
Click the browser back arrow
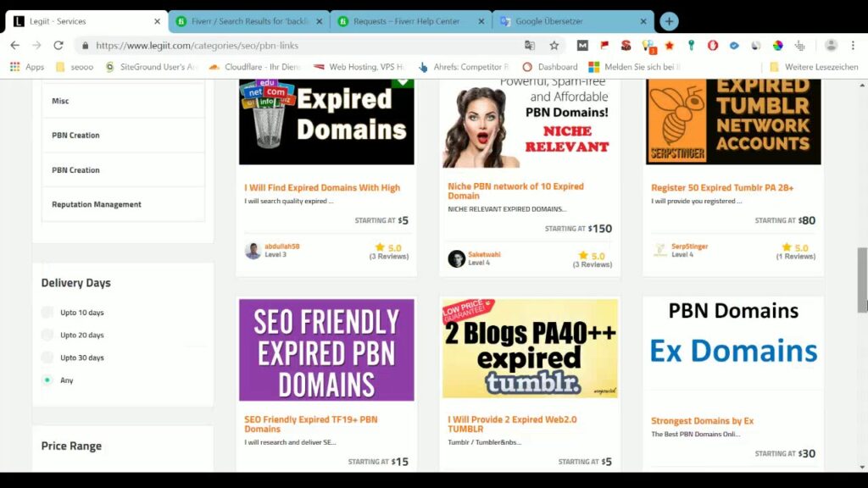15,46
